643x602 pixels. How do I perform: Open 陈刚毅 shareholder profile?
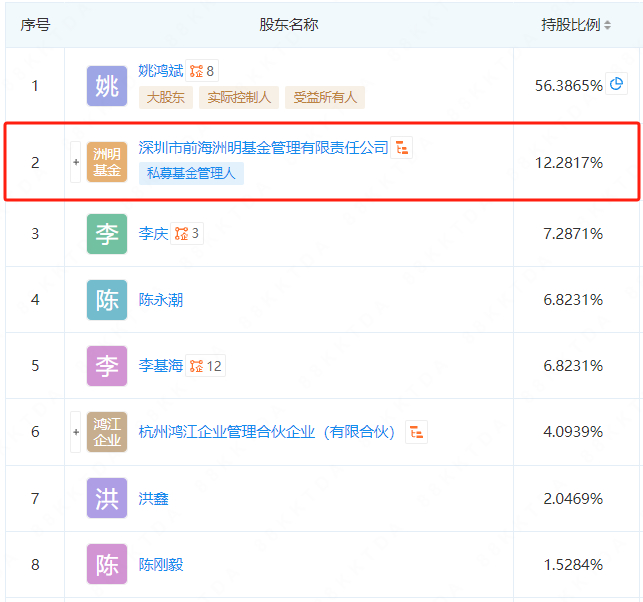pos(161,565)
